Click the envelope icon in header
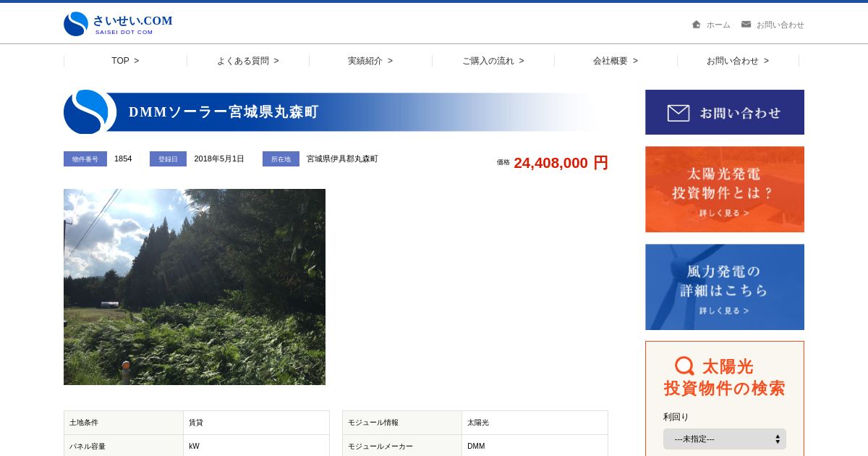 pos(746,24)
